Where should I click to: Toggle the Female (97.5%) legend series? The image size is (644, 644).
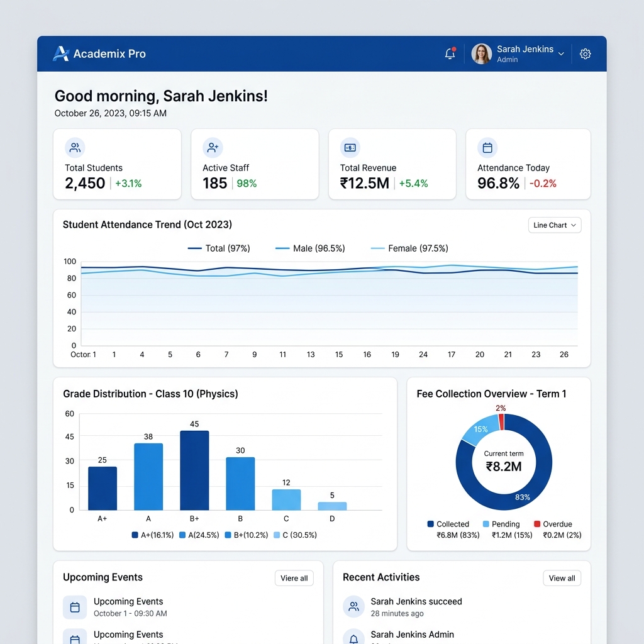409,248
